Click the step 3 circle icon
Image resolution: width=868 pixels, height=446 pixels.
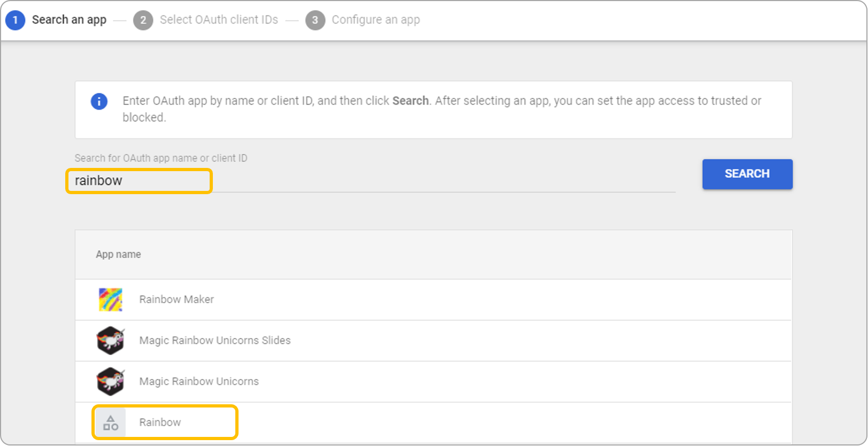[x=315, y=20]
